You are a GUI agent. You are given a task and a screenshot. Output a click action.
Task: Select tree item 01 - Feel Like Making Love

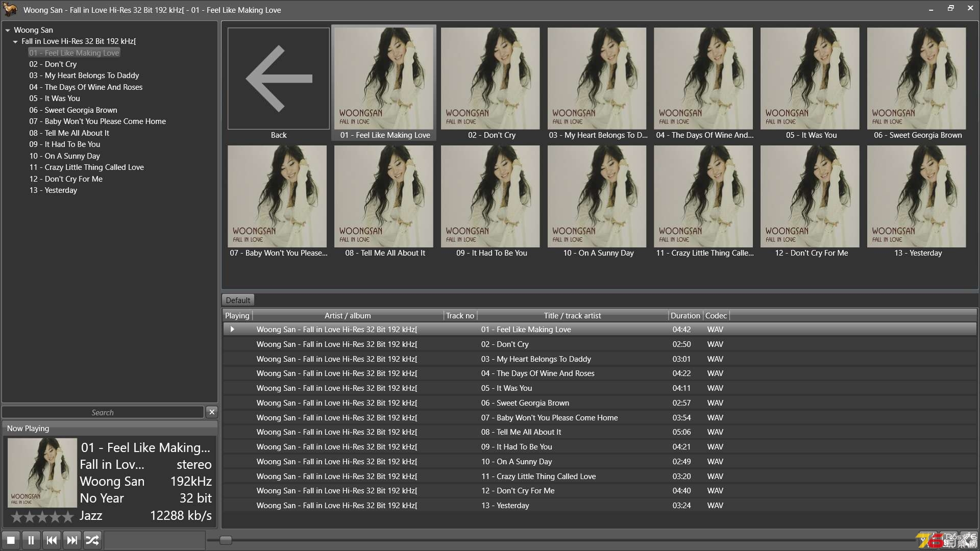click(74, 53)
